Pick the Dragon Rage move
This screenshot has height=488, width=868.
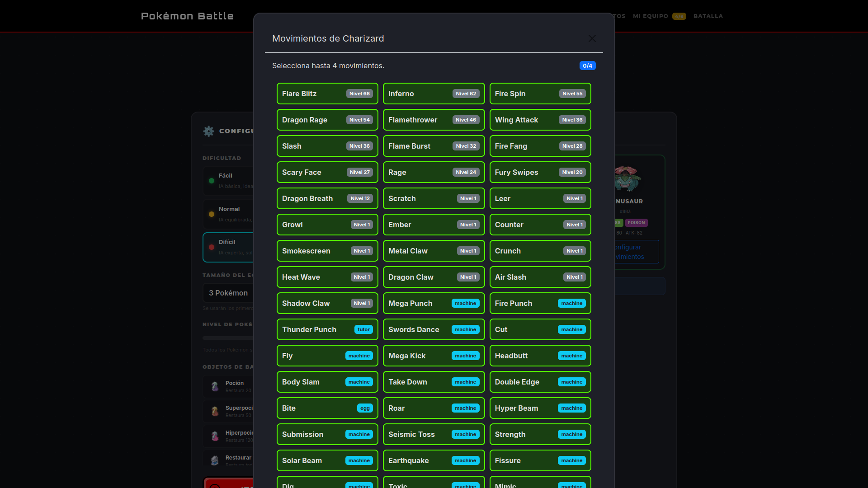[x=327, y=120]
